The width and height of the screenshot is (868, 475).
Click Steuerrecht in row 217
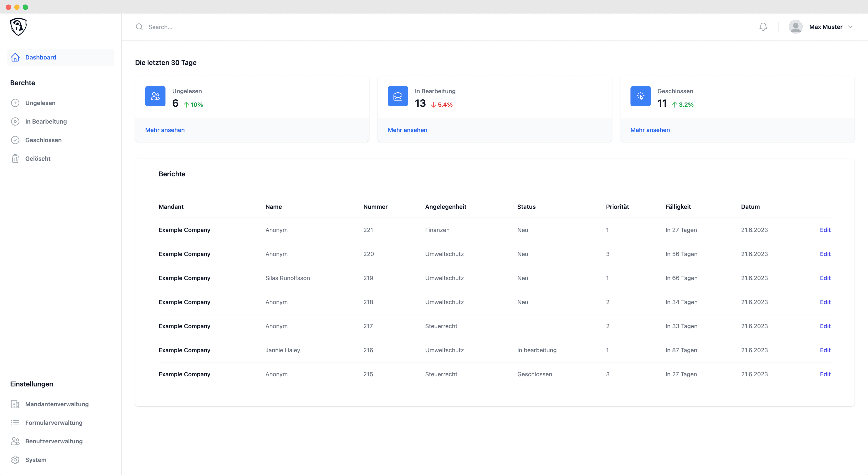[x=441, y=326]
